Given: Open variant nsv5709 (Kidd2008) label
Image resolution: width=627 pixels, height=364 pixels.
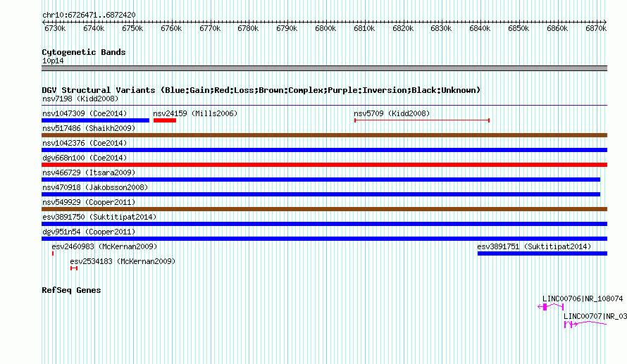Looking at the screenshot, I should click(x=392, y=113).
